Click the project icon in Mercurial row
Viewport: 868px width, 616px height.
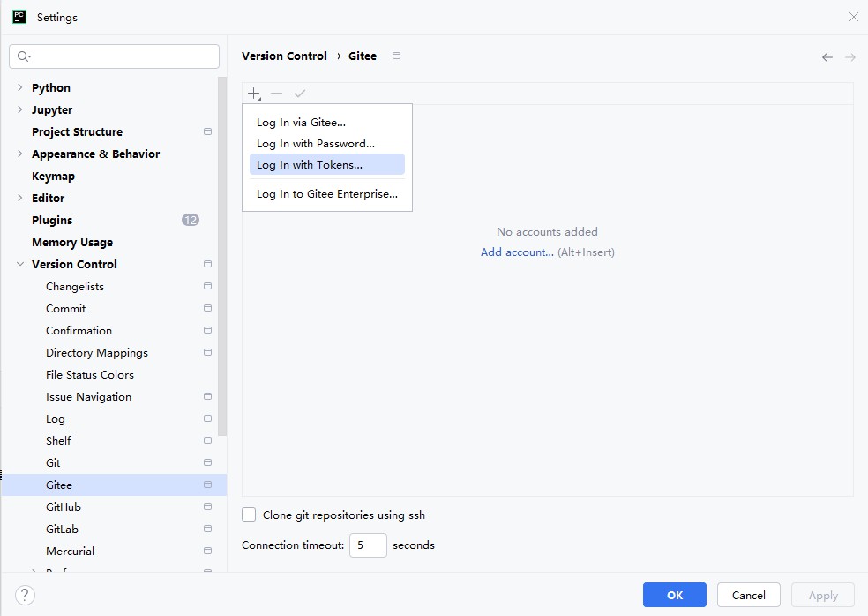click(x=207, y=551)
